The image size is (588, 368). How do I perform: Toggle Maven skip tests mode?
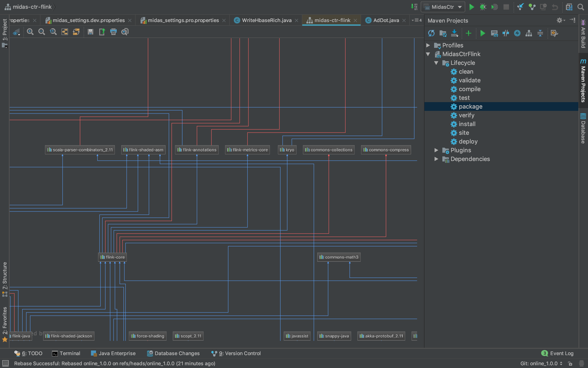tap(517, 33)
